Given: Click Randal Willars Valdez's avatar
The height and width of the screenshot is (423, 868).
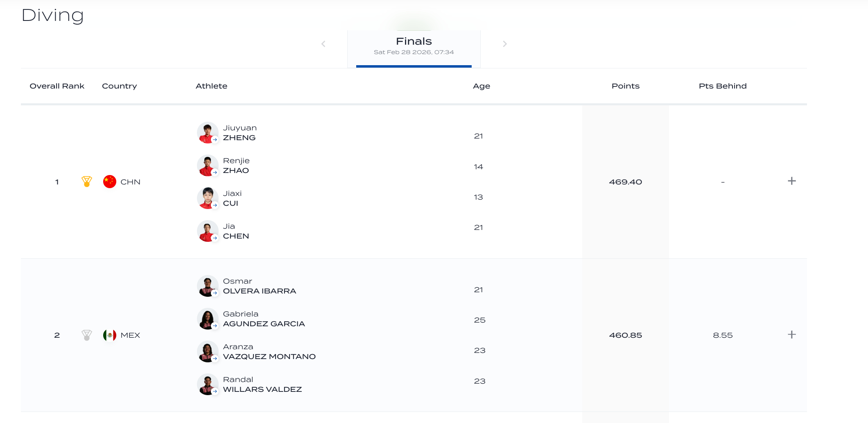Looking at the screenshot, I should [208, 384].
